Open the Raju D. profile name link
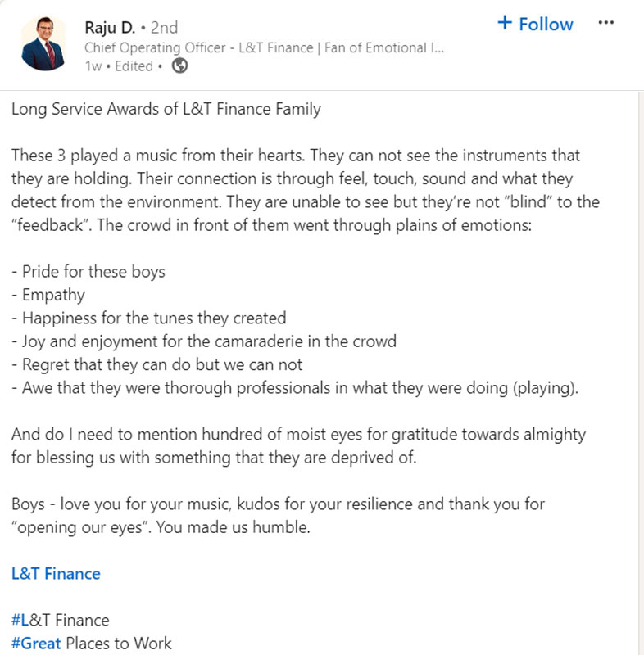This screenshot has height=655, width=644. pyautogui.click(x=110, y=28)
